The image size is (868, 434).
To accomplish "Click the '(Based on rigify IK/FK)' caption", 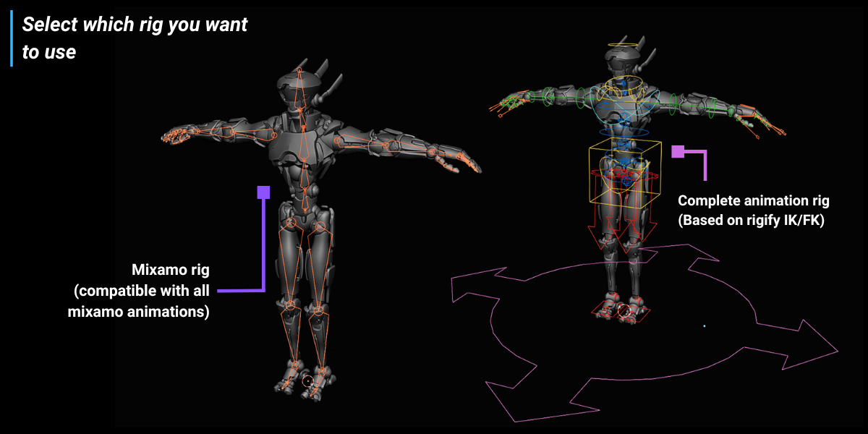I will (752, 220).
